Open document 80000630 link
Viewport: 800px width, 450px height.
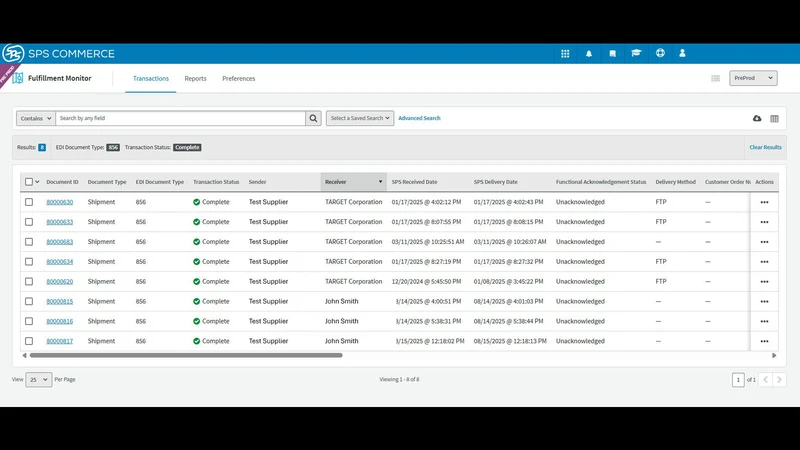60,202
